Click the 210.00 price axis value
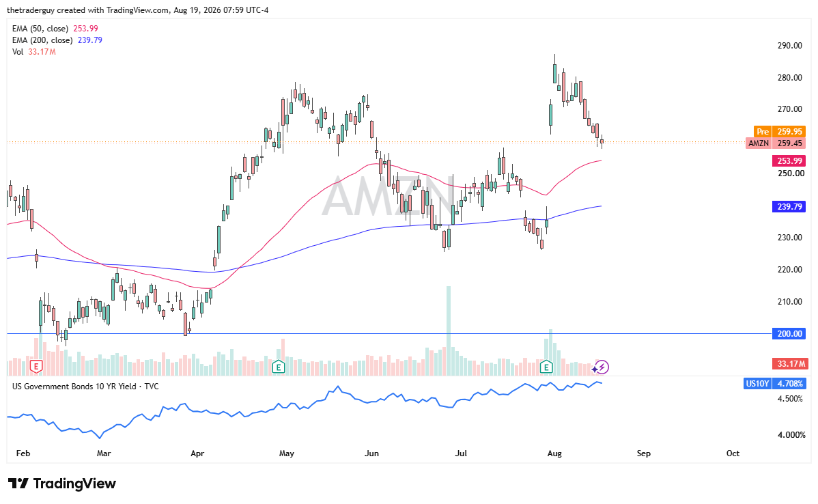Viewport: 818px width, 504px height. pos(790,302)
